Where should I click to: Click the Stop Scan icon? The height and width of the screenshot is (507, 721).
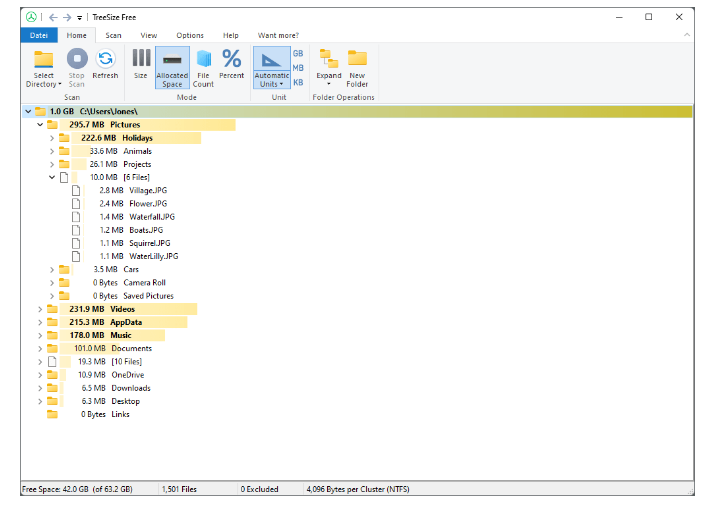(76, 59)
